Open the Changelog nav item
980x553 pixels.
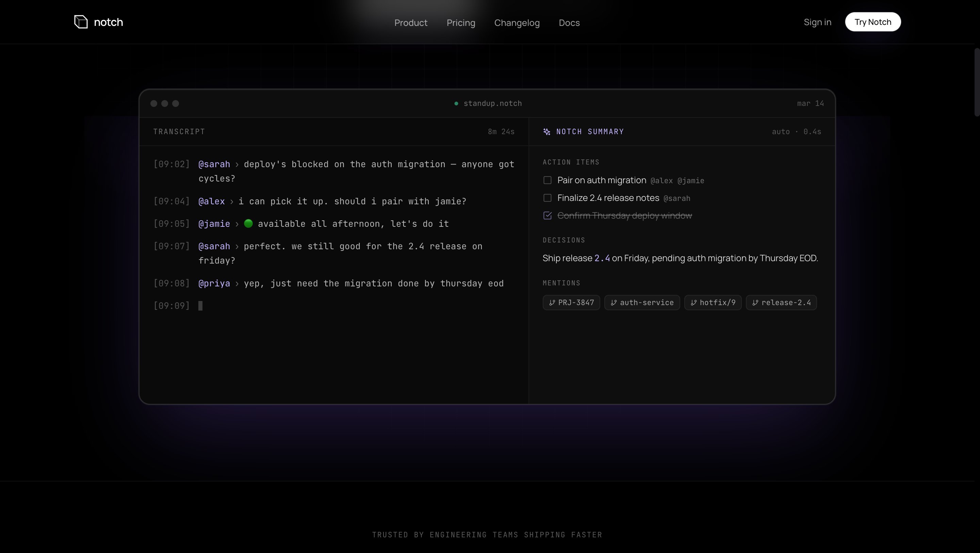coord(517,22)
